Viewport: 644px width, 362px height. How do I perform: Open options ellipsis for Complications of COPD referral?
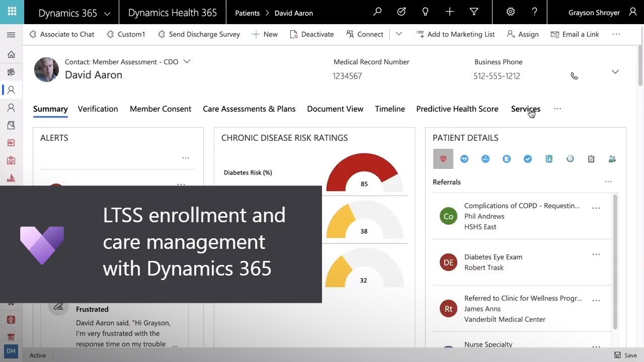click(596, 208)
